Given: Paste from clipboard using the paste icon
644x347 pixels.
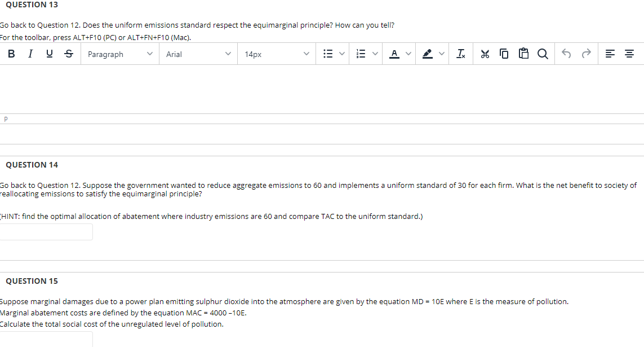Looking at the screenshot, I should tap(523, 54).
